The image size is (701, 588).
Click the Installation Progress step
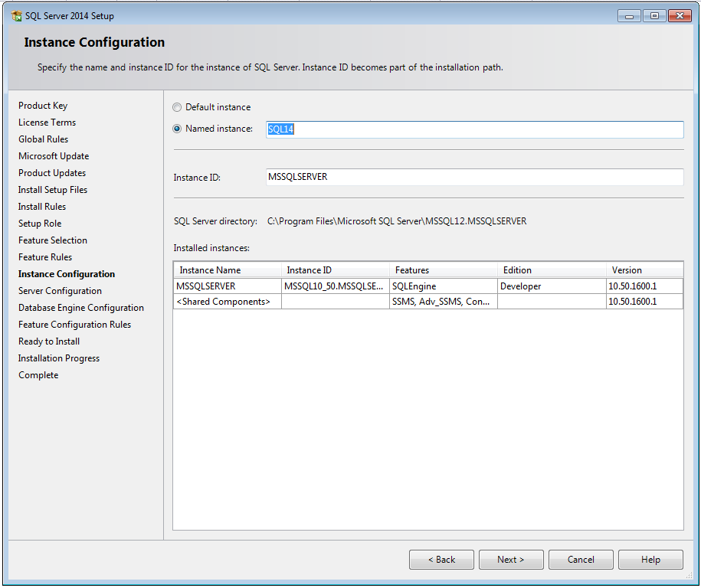click(59, 358)
